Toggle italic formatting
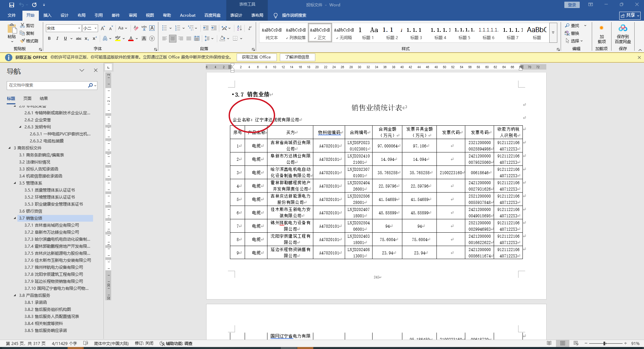This screenshot has width=644, height=349. [x=57, y=39]
